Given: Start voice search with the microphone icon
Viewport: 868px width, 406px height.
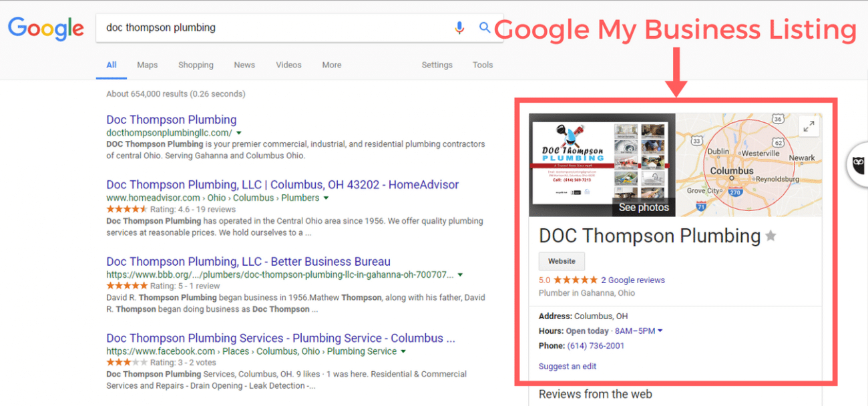Looking at the screenshot, I should [459, 28].
